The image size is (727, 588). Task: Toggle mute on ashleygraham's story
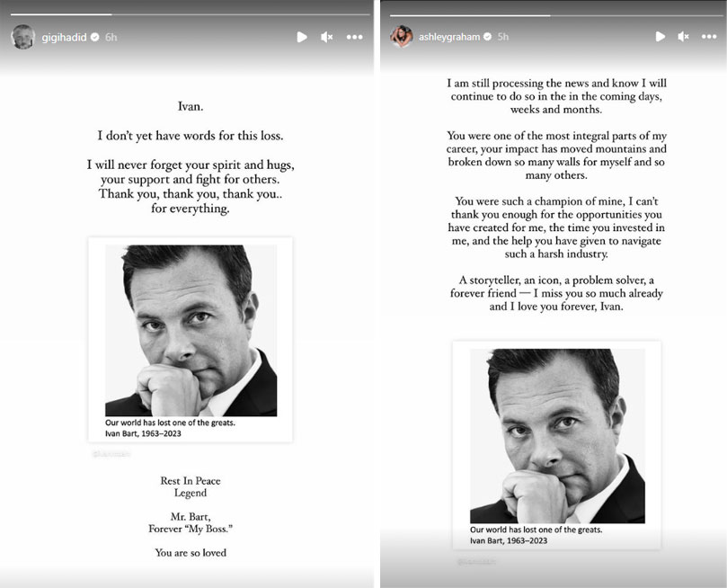coord(684,37)
